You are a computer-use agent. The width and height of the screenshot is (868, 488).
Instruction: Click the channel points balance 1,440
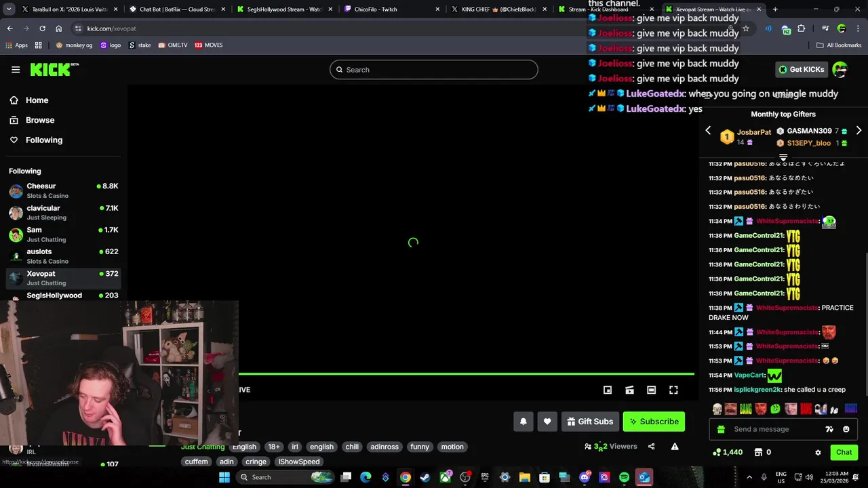(727, 452)
